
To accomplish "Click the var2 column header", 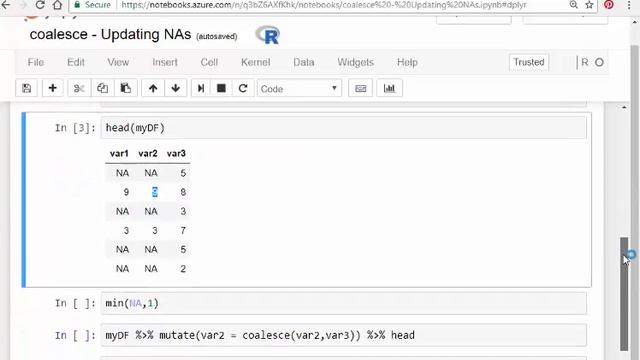I will (x=148, y=153).
